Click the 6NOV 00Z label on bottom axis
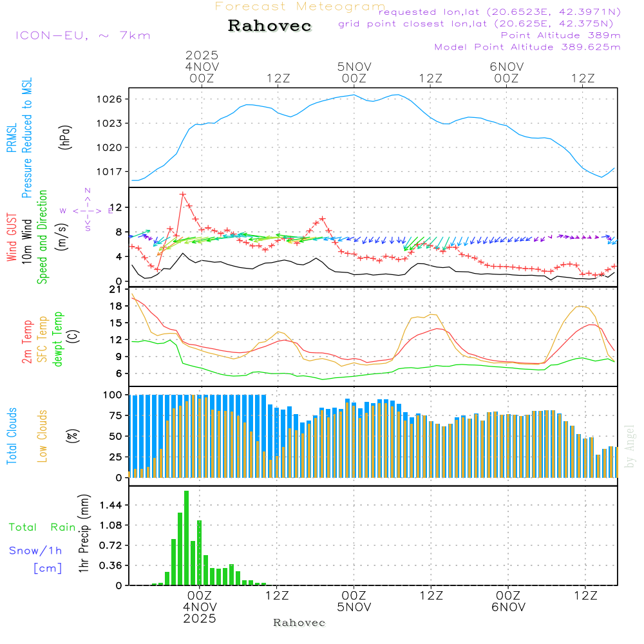Screen dimensions: 644x644 pyautogui.click(x=507, y=601)
